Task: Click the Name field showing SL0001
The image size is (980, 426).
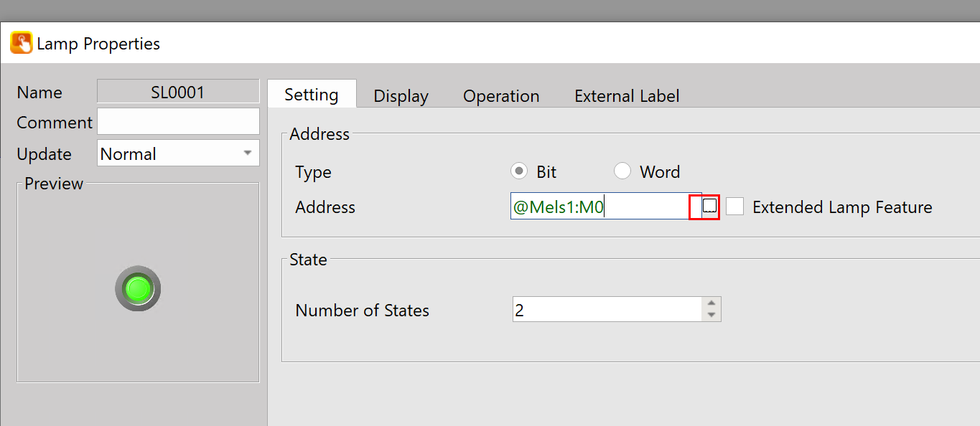Action: point(178,92)
